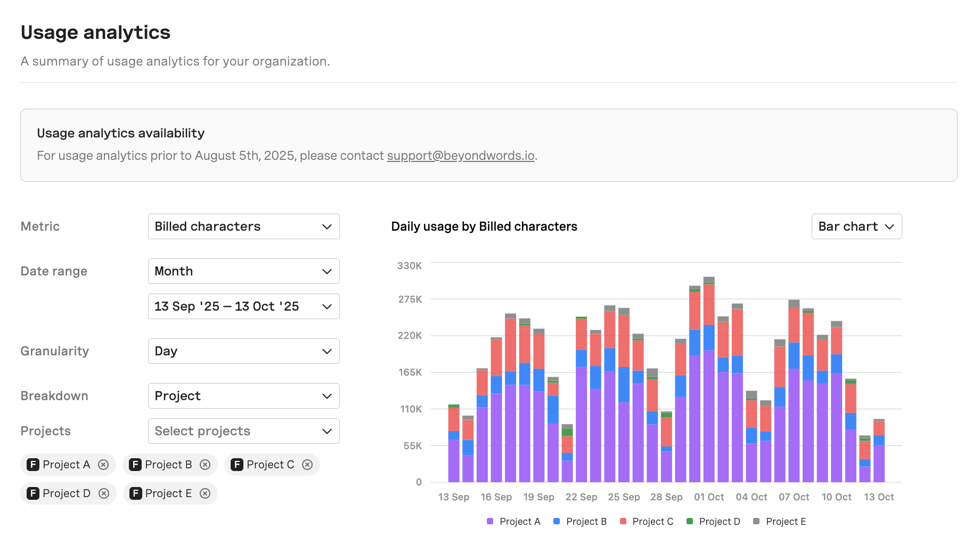Image resolution: width=980 pixels, height=552 pixels.
Task: Remove Project D chip with x icon
Action: [x=104, y=493]
